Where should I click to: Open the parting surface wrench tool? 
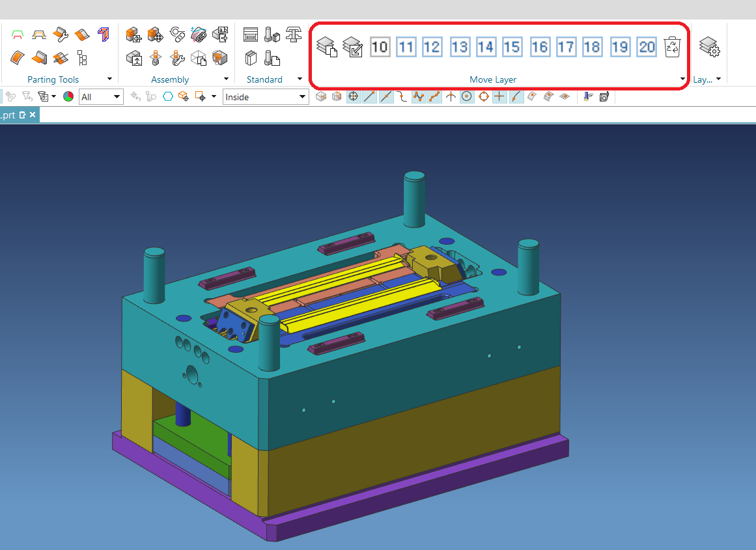tap(61, 34)
